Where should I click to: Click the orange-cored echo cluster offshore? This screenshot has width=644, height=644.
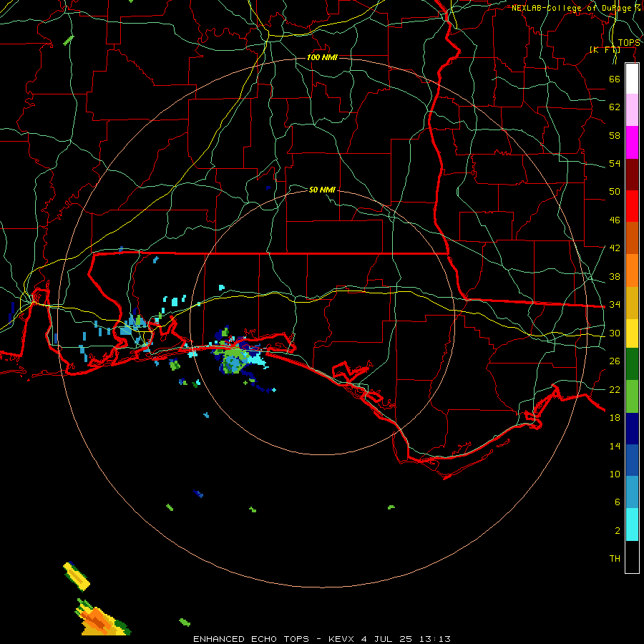coord(102,618)
